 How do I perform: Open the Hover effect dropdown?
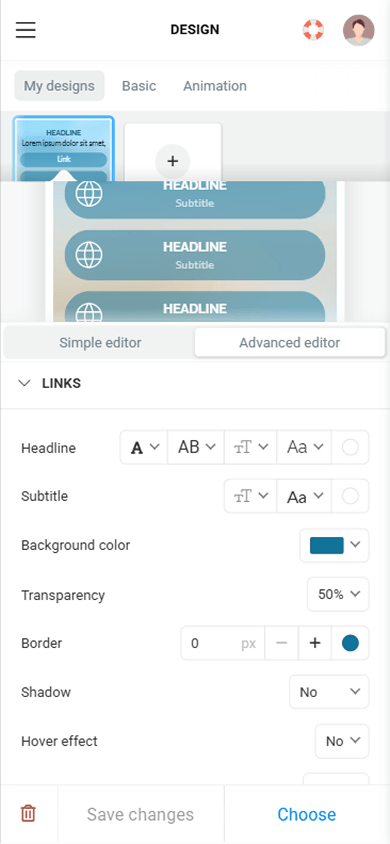(342, 741)
